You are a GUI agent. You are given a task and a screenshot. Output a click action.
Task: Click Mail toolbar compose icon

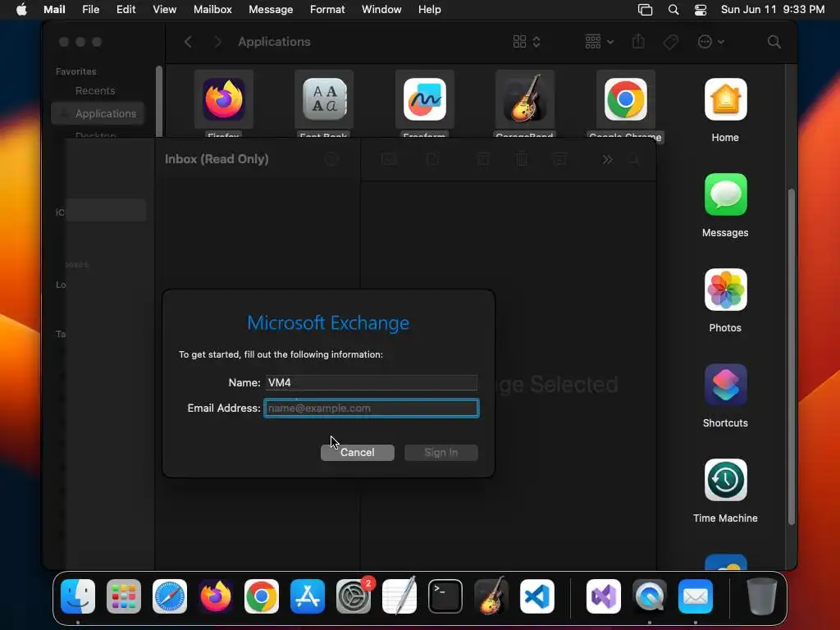[432, 159]
